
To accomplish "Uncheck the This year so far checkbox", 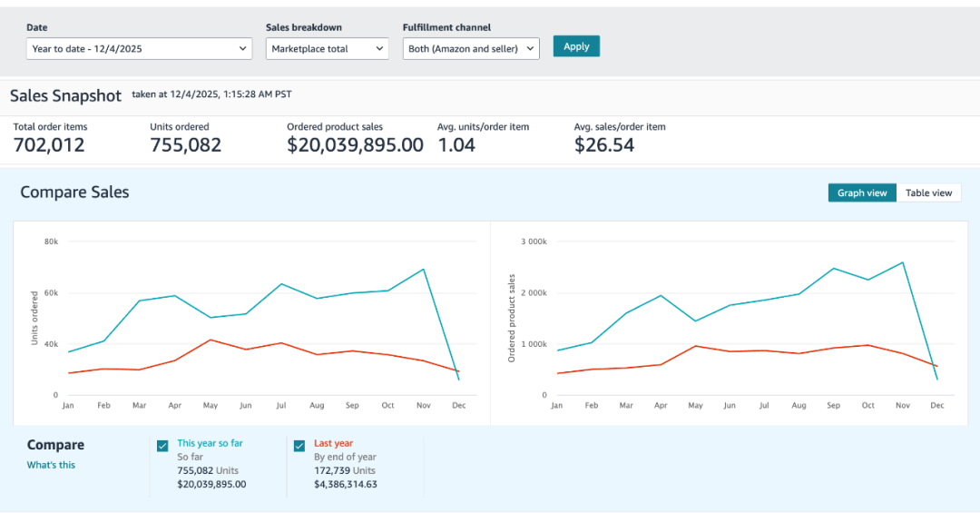I will click(x=162, y=446).
